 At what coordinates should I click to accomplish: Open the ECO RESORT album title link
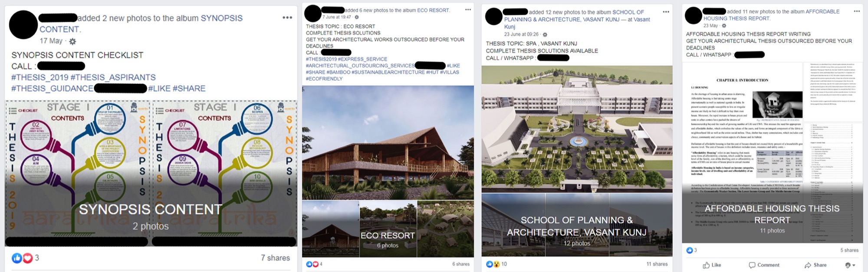(433, 10)
